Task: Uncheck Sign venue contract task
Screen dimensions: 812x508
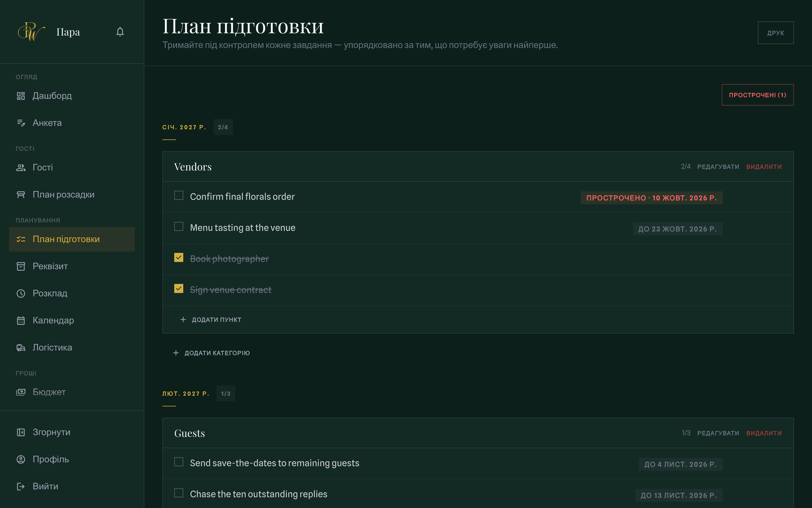Action: pyautogui.click(x=179, y=289)
